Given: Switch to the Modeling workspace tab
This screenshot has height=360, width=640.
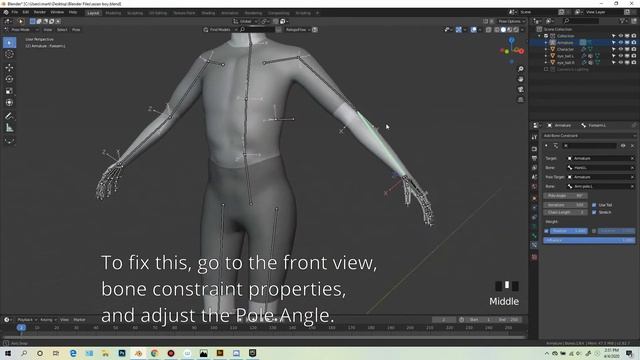Looking at the screenshot, I should [113, 13].
